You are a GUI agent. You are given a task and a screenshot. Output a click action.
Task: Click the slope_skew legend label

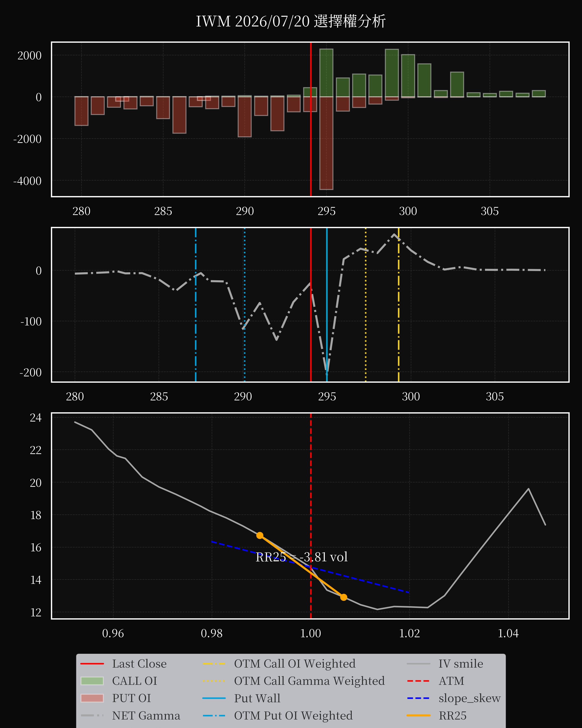pos(470,698)
